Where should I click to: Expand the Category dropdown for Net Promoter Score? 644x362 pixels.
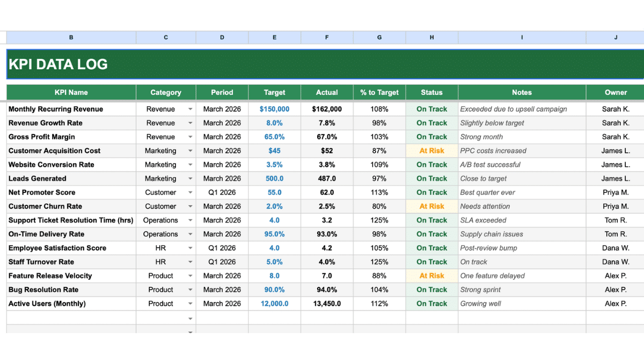pos(191,192)
